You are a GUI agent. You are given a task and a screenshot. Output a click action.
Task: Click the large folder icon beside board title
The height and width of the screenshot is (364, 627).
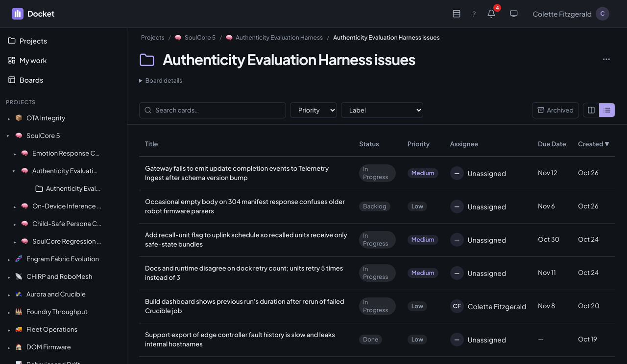pyautogui.click(x=147, y=60)
